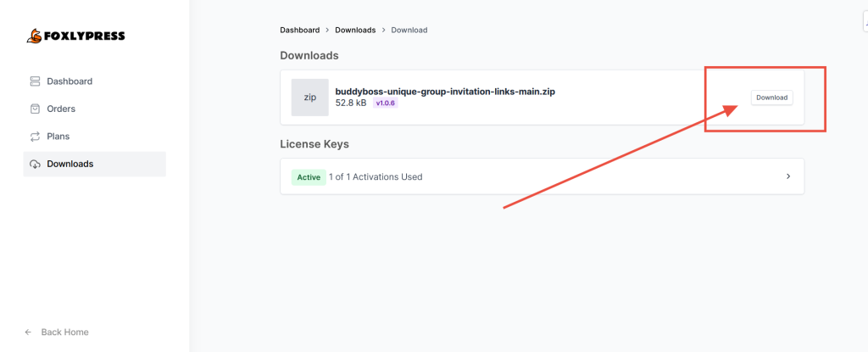This screenshot has width=868, height=352.
Task: Click the "1 of 1 Activations Used" text
Action: pyautogui.click(x=377, y=177)
